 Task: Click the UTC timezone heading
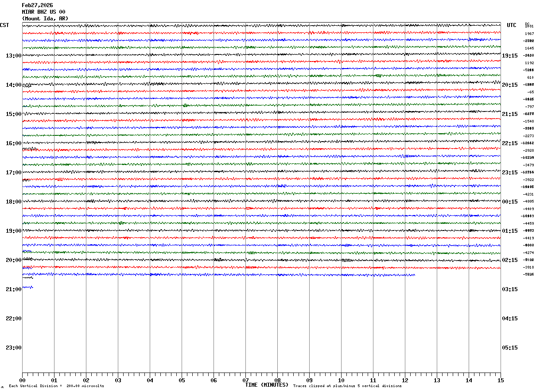click(512, 25)
